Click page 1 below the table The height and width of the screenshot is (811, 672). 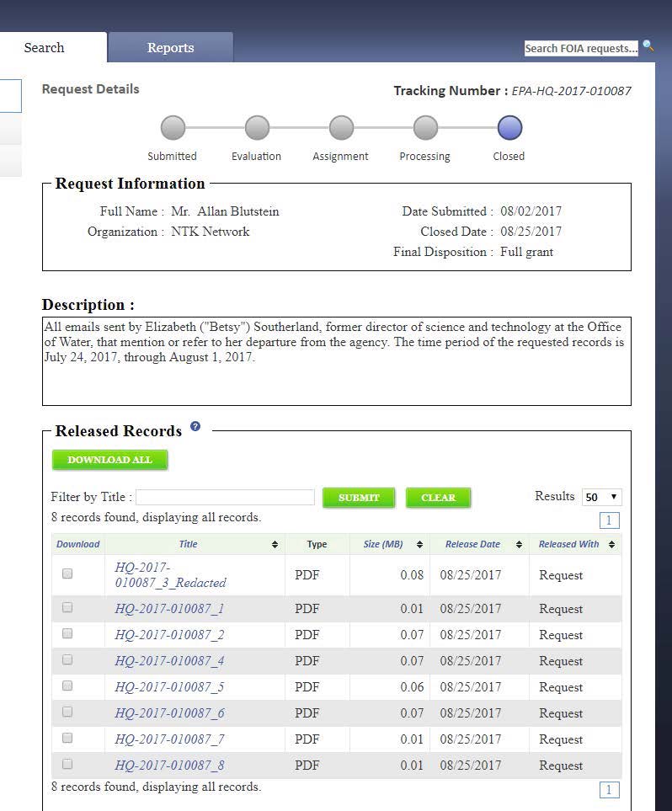tap(610, 790)
